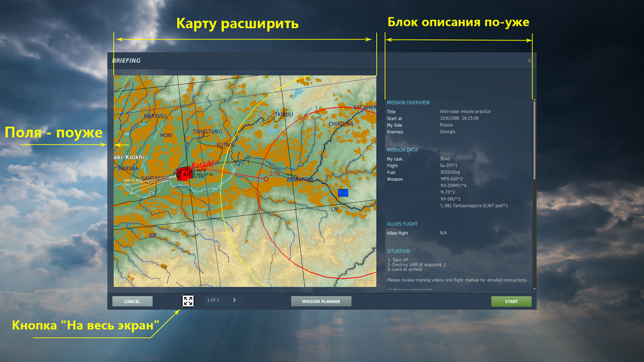Click ZESTAFONI town label on map
The height and width of the screenshot is (362, 644).
click(300, 180)
